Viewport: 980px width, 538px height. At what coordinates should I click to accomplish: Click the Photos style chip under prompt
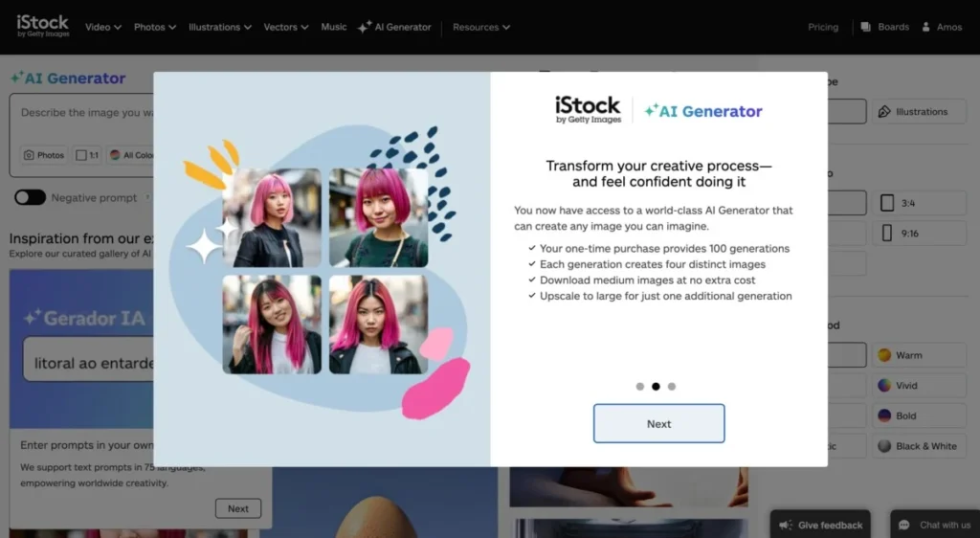pyautogui.click(x=44, y=155)
